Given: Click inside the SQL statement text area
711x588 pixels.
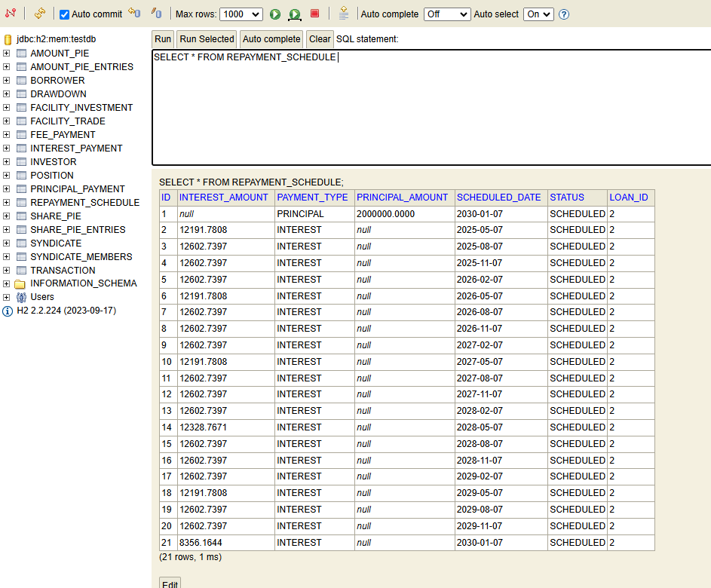Looking at the screenshot, I should tap(430, 109).
